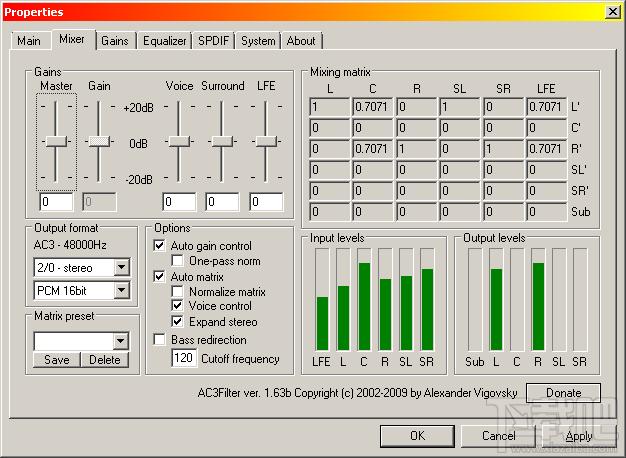Open the Gains tab
Screen dimensions: 626x458
pyautogui.click(x=115, y=41)
